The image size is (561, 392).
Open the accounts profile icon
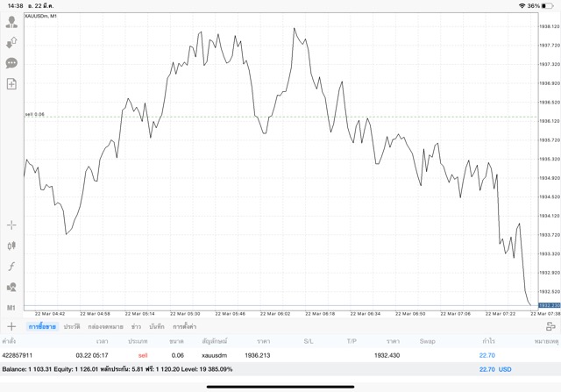click(x=11, y=23)
